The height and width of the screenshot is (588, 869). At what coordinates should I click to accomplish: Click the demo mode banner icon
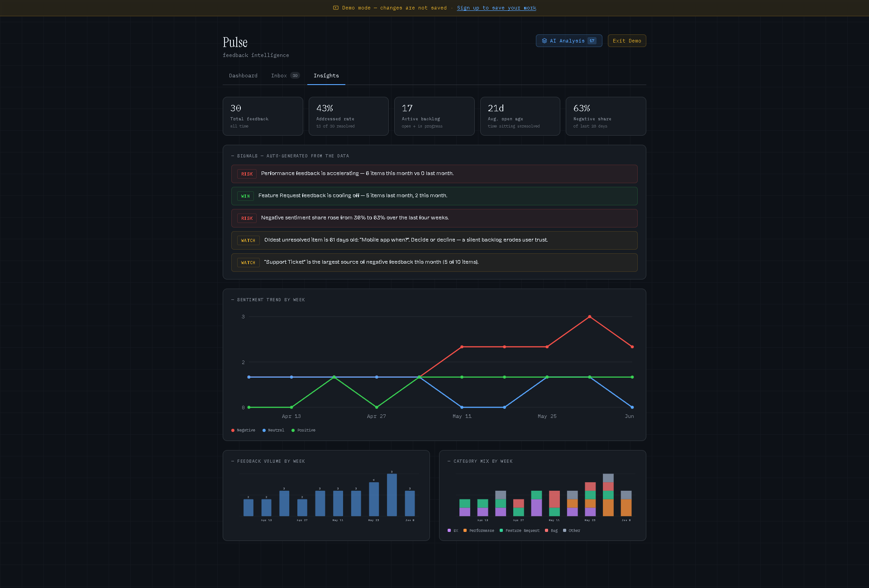pyautogui.click(x=336, y=8)
